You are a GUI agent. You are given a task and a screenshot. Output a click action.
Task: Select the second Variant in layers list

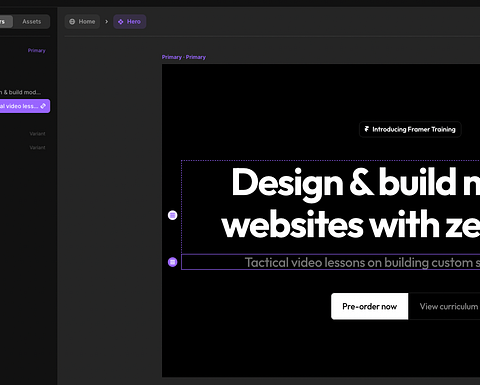(x=37, y=147)
